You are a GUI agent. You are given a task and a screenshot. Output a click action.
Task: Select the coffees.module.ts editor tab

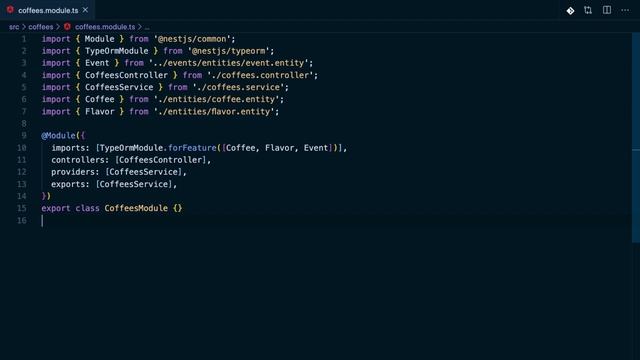[x=47, y=10]
